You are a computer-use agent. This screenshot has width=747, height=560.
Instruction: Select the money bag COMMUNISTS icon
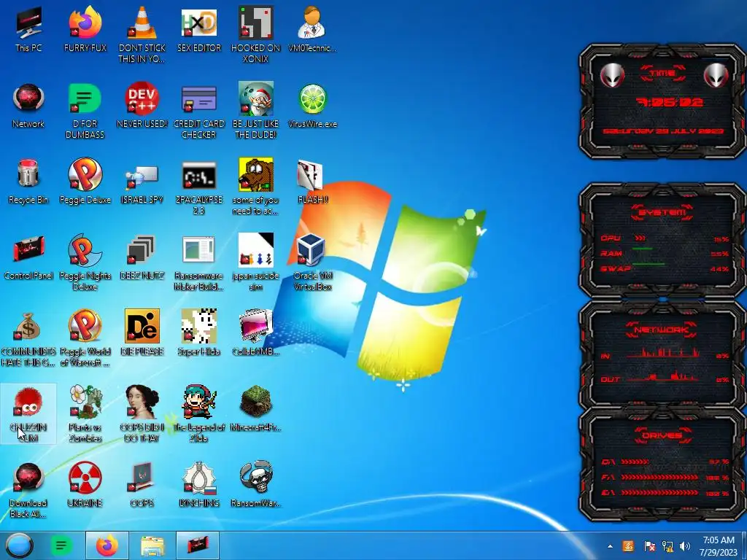tap(28, 326)
